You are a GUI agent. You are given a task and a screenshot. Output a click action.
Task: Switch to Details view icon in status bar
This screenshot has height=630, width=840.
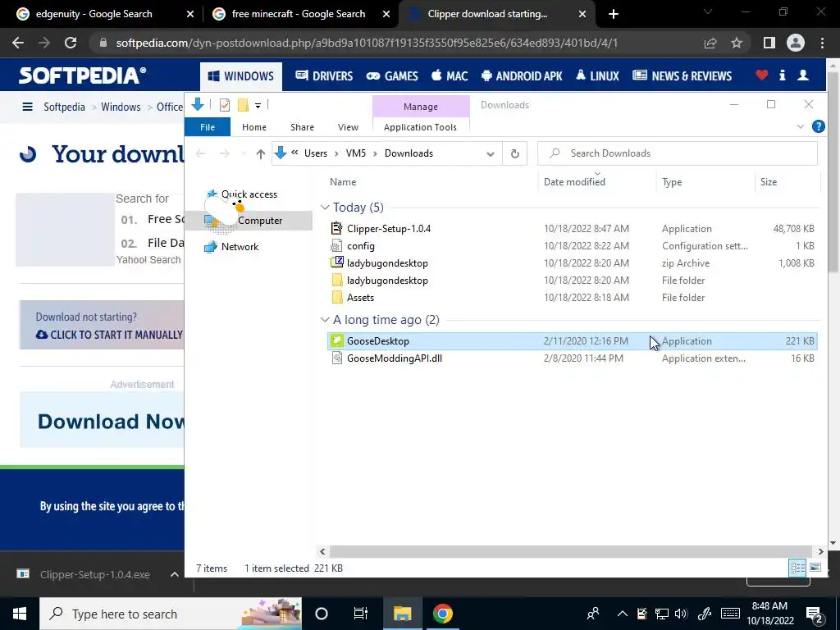[797, 568]
